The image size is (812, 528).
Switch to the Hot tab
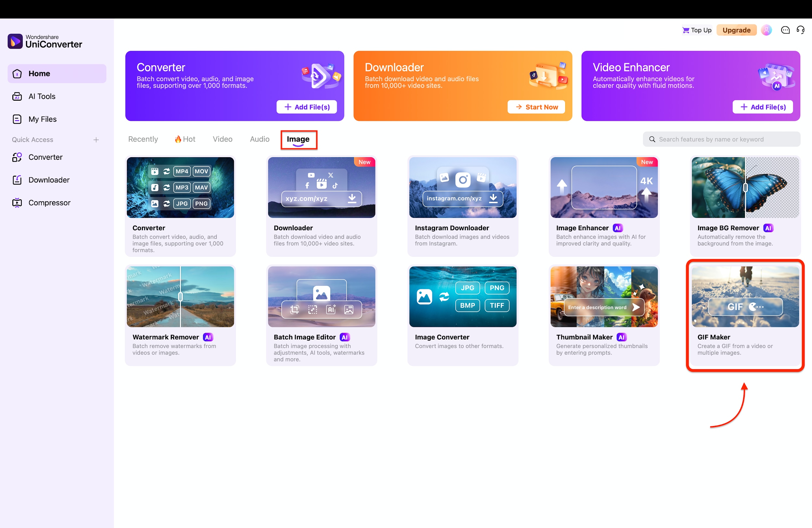coord(184,139)
